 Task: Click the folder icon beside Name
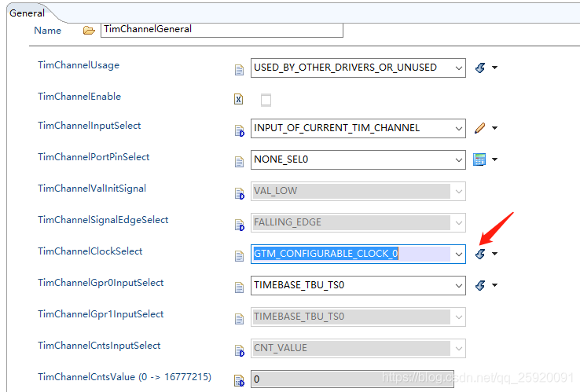(x=89, y=31)
